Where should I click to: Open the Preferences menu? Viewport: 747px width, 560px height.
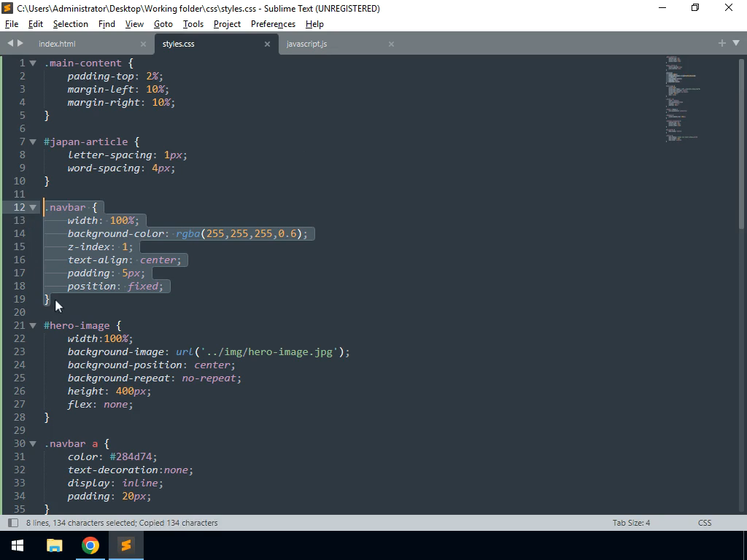pyautogui.click(x=273, y=24)
